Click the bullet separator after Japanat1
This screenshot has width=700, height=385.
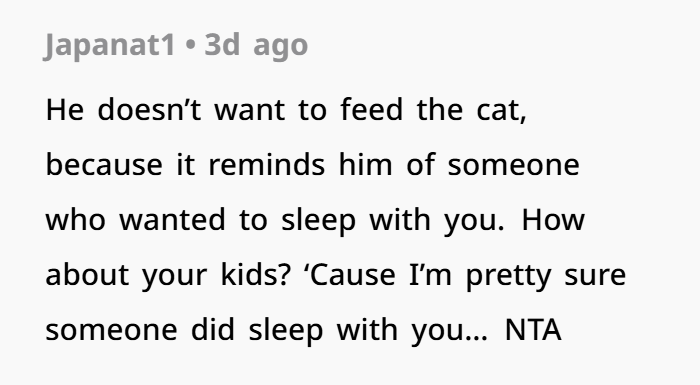(190, 46)
